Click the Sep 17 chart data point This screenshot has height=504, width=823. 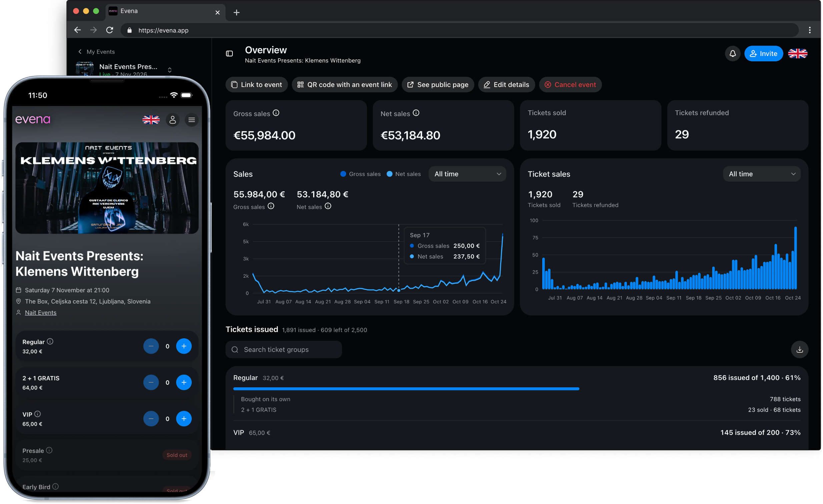point(398,290)
